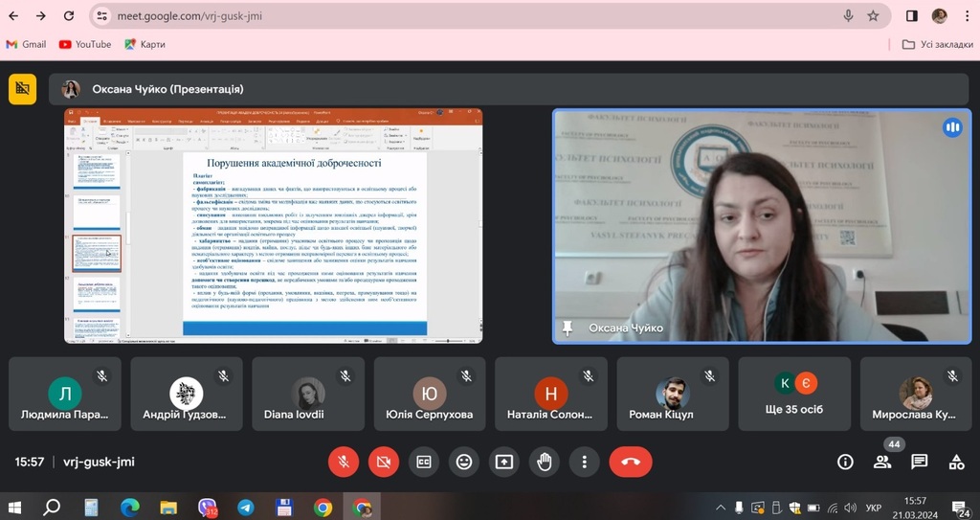
Task: Raise hand in the meeting
Action: point(545,462)
